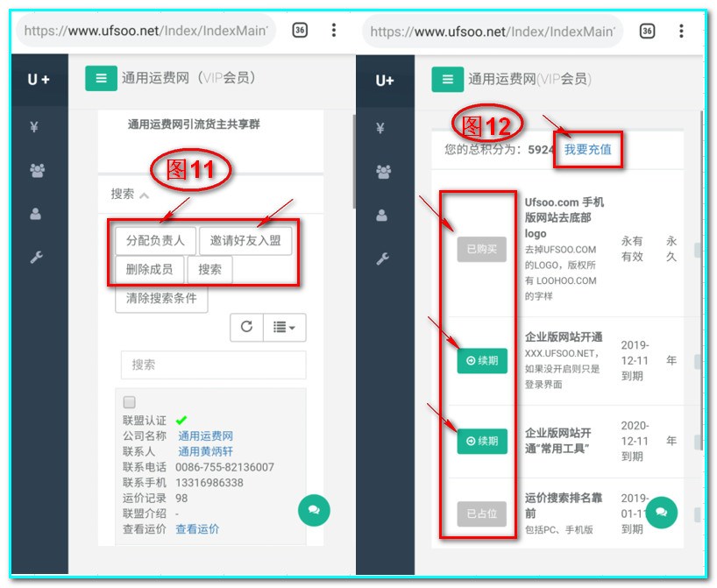This screenshot has height=588, width=717.
Task: Open the green chat bubble icon
Action: click(313, 511)
